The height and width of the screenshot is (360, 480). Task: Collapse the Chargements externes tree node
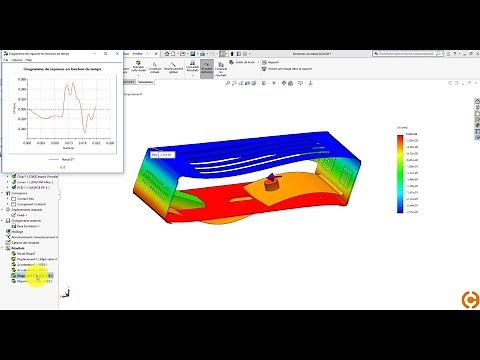tap(3, 221)
